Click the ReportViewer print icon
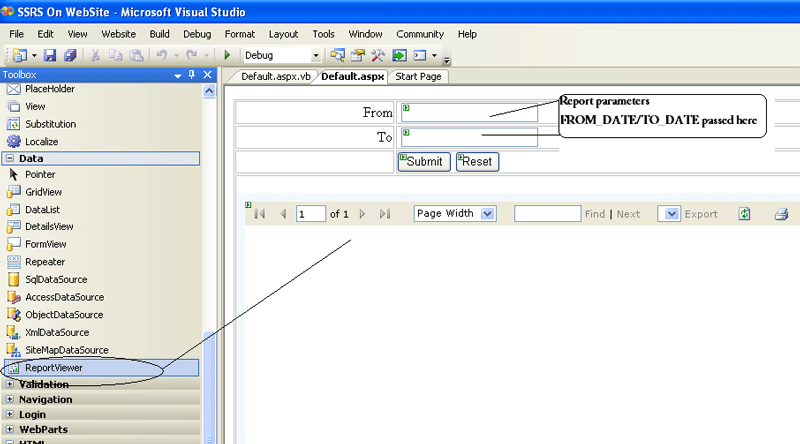Viewport: 800px width, 444px height. (781, 214)
